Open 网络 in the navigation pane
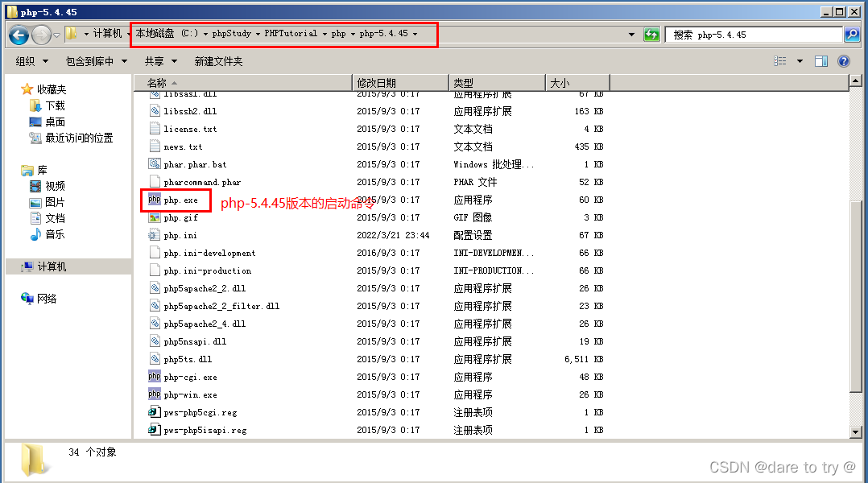Screen dimensions: 868x483 (x=47, y=299)
